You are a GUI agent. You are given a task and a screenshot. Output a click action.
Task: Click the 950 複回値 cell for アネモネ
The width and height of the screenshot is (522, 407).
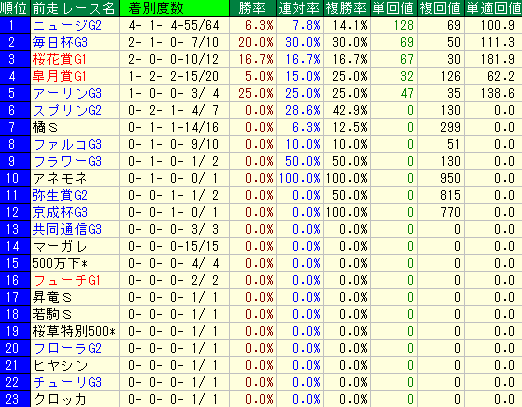(x=450, y=178)
